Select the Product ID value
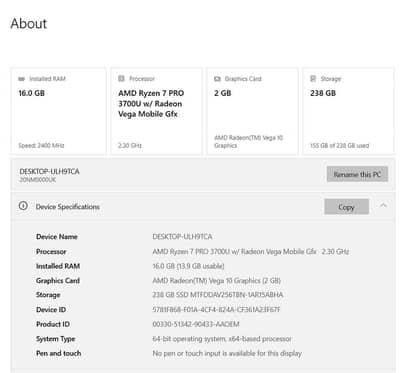The image size is (400, 373). click(x=196, y=324)
